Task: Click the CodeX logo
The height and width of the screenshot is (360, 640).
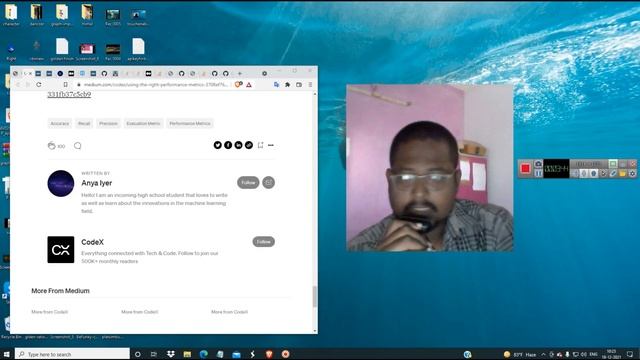Action: (x=61, y=249)
